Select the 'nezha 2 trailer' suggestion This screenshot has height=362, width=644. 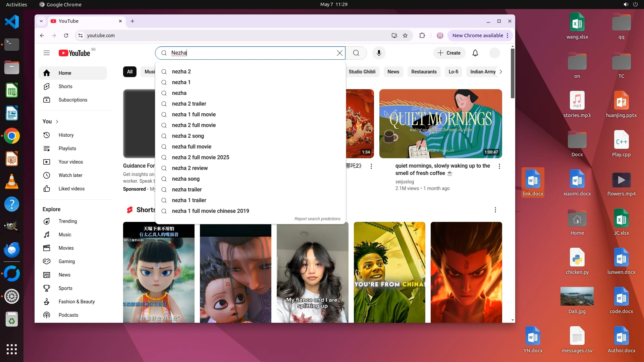(189, 104)
